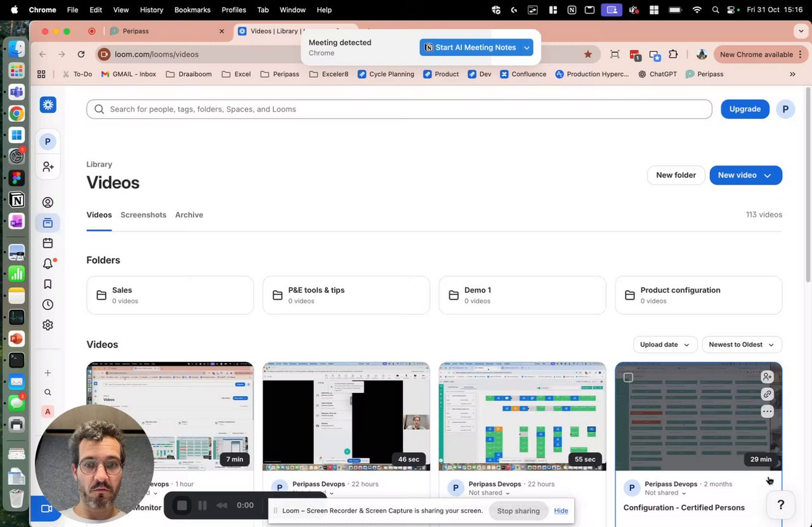The height and width of the screenshot is (527, 812).
Task: Open the Chrome apps grid in bookmarks bar
Action: [41, 74]
